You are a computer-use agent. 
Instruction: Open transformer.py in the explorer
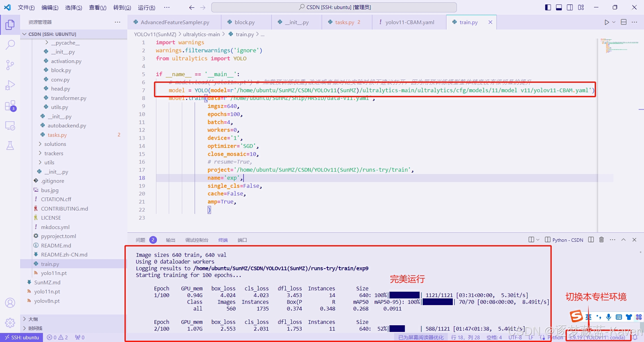(x=73, y=98)
